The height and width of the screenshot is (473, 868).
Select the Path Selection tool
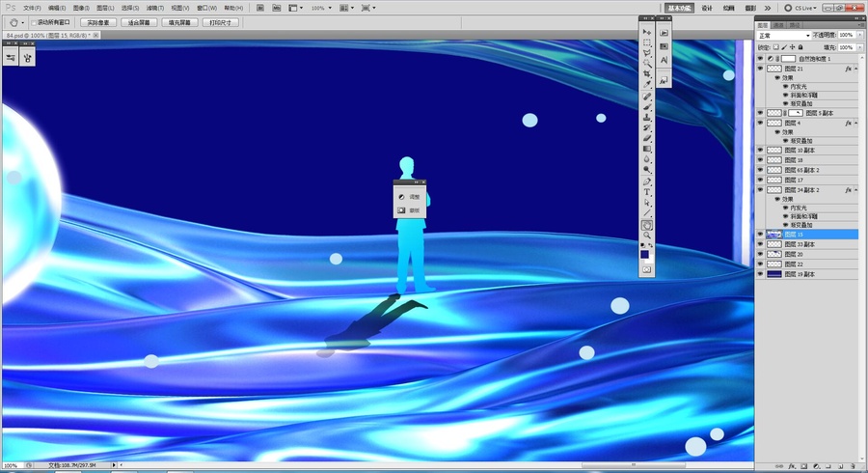point(646,203)
